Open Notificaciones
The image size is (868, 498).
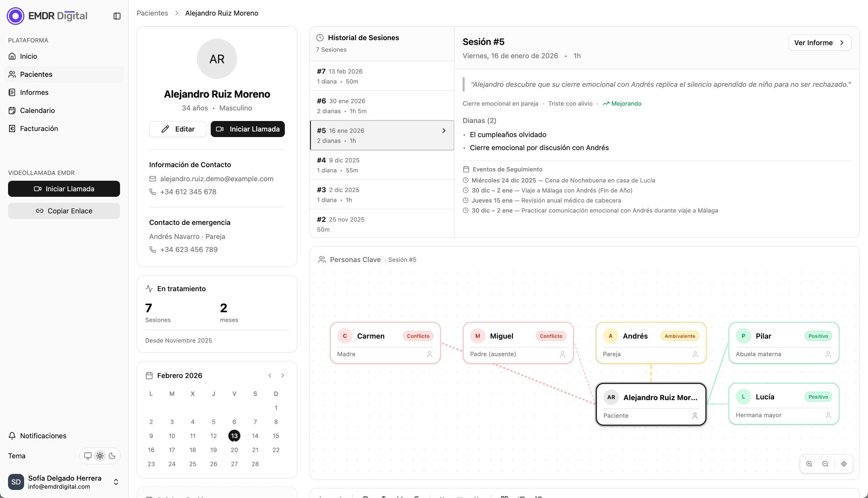[43, 436]
